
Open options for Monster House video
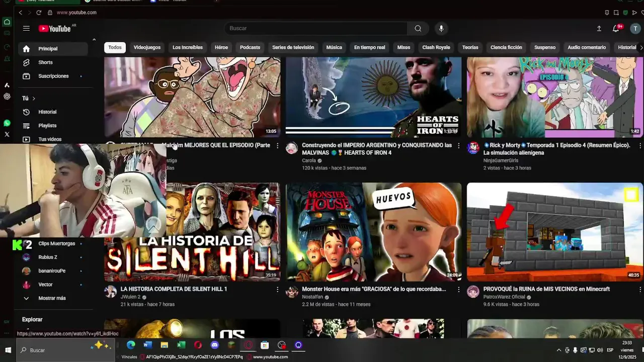[458, 290]
